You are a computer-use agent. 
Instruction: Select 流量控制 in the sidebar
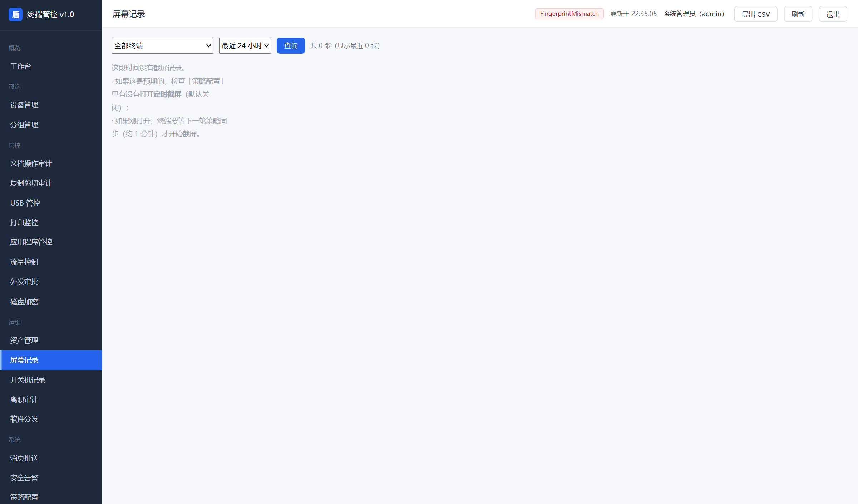point(51,262)
